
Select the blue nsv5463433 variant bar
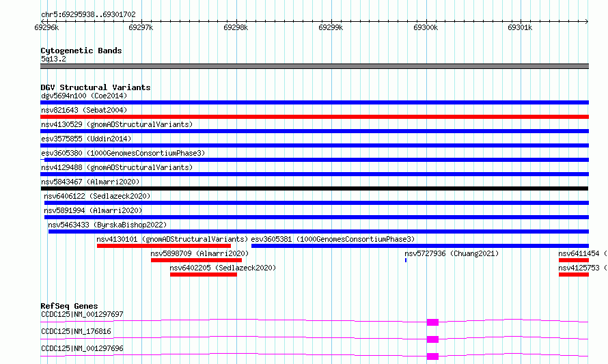click(x=318, y=232)
